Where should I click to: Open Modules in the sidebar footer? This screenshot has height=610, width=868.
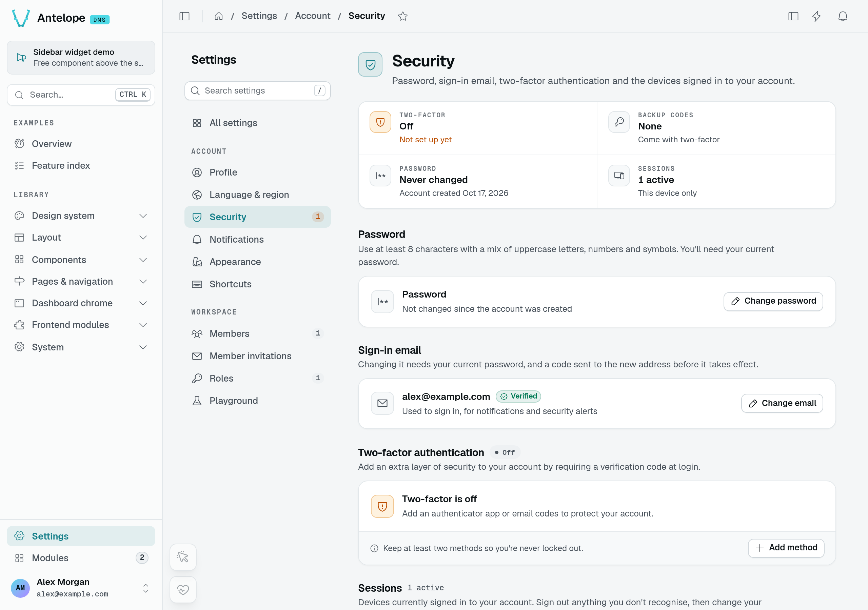point(81,558)
